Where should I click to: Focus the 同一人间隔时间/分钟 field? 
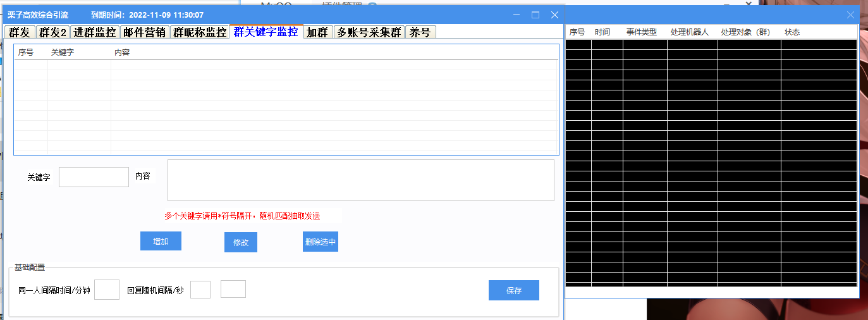(x=107, y=290)
